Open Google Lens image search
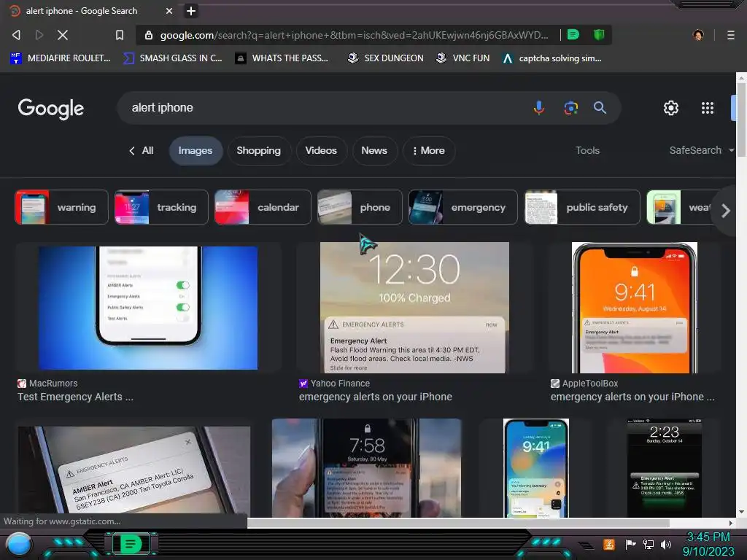The width and height of the screenshot is (747, 560). coord(570,108)
